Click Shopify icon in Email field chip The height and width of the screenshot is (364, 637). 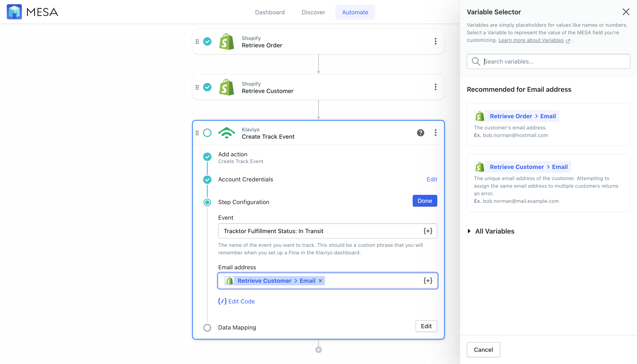[x=230, y=281]
